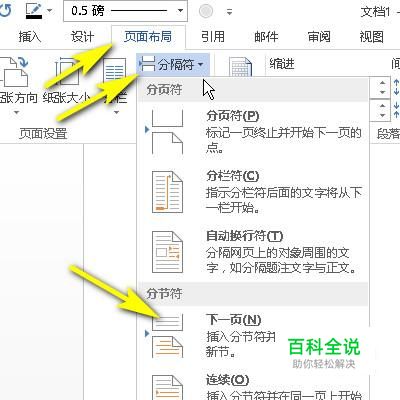Open the 审阅 tab
Viewport: 400px width, 400px height.
tap(319, 37)
